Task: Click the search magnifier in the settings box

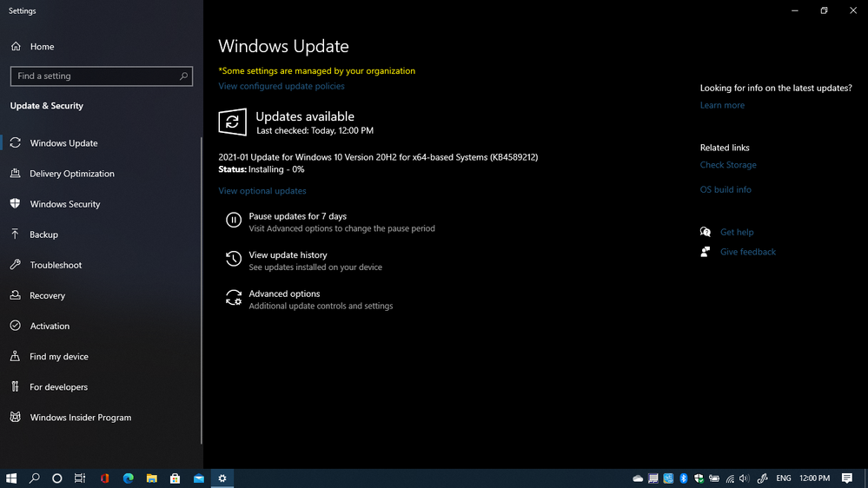Action: point(184,76)
